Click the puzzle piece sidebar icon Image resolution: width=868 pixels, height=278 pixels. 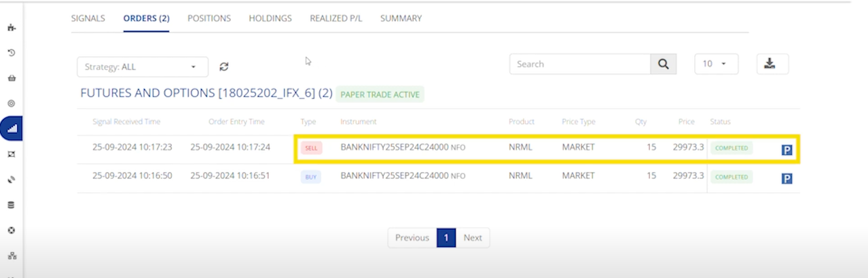point(12,28)
